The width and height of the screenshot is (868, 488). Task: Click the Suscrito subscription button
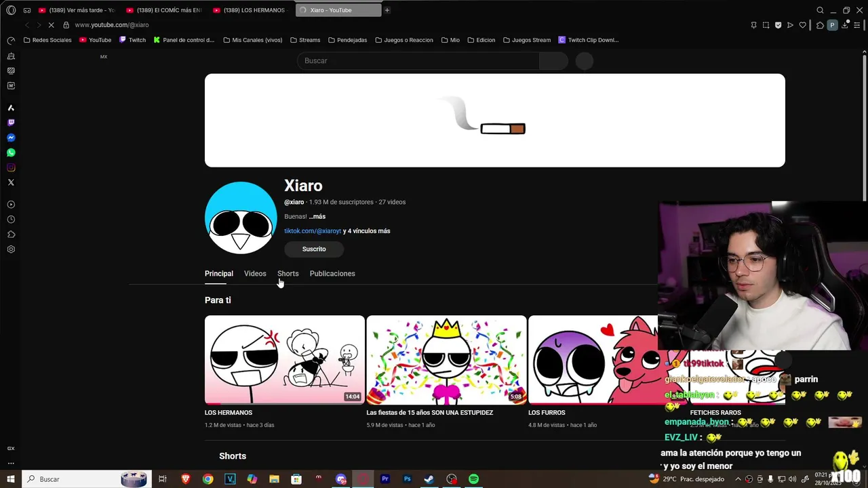(x=314, y=249)
